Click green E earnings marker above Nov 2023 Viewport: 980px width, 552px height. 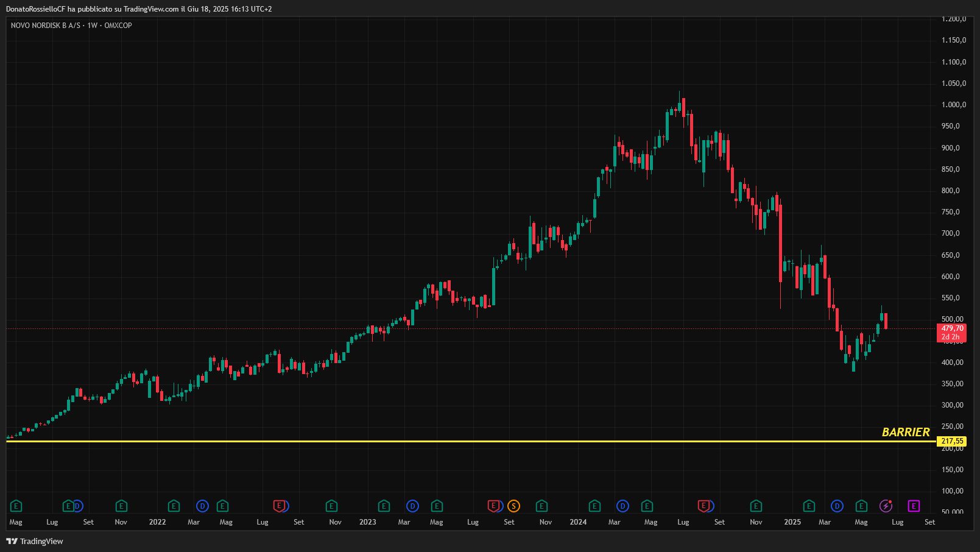541,506
